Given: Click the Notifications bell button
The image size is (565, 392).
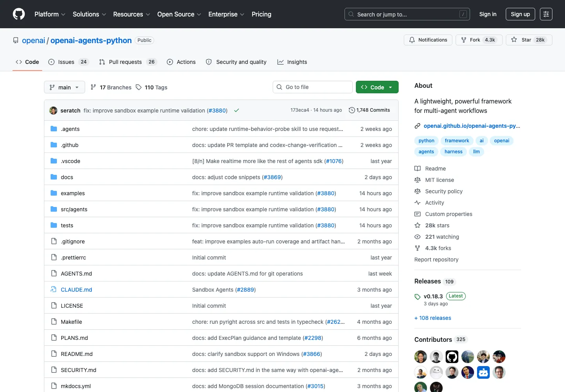Looking at the screenshot, I should [x=428, y=40].
